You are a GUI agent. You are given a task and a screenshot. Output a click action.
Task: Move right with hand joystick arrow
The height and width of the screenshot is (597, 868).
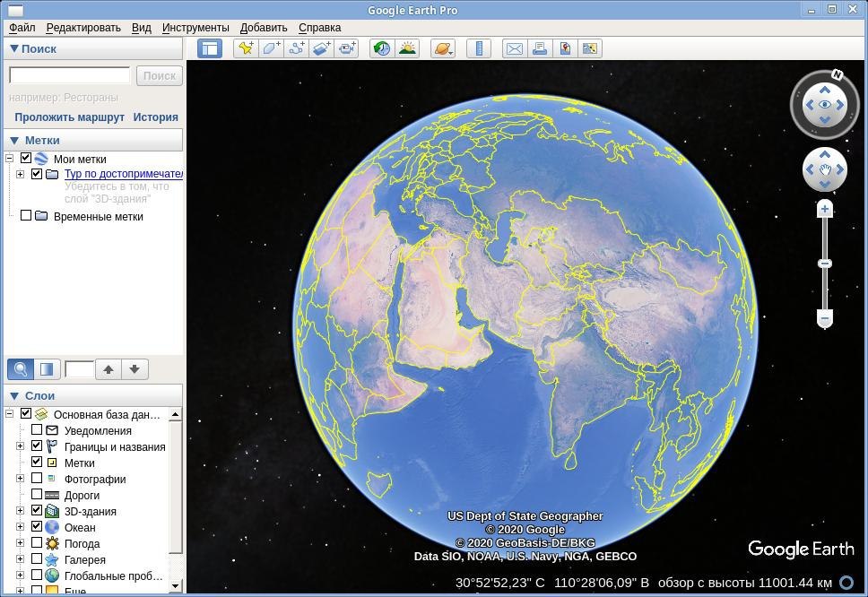click(x=840, y=169)
